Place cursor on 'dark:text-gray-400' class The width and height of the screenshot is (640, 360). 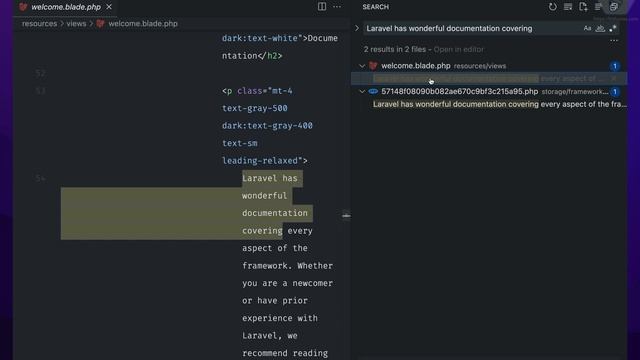[267, 126]
